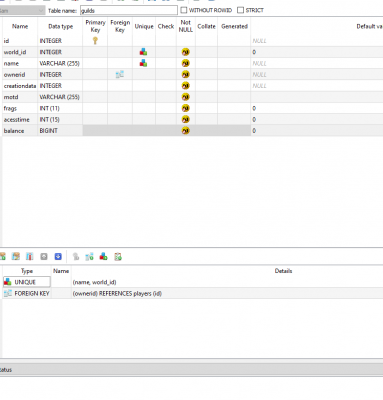
Task: Click the add table foreign key icon
Action: point(89,256)
